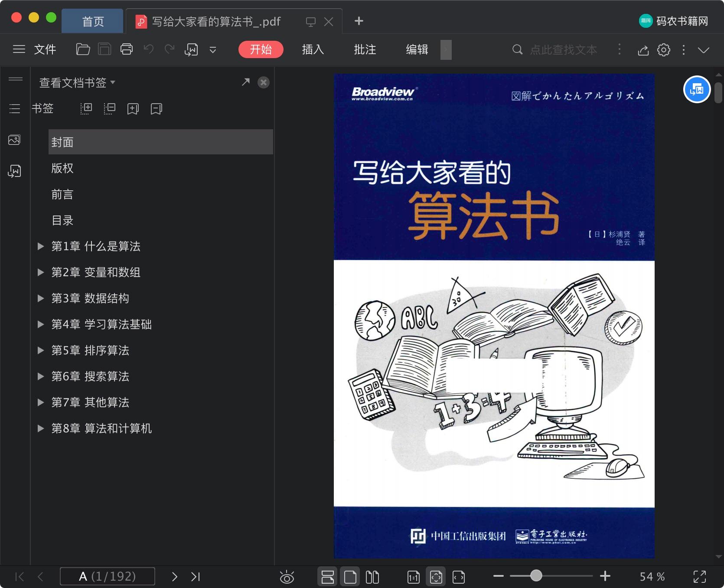Image resolution: width=724 pixels, height=588 pixels.
Task: Toggle single page view
Action: [350, 577]
